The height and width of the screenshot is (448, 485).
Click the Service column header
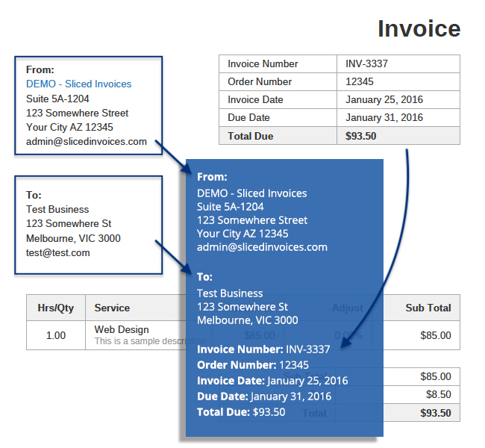tap(112, 308)
